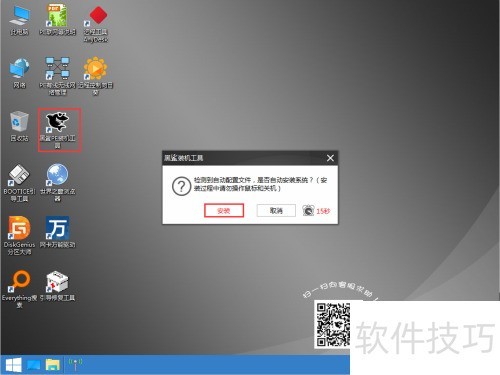
Task: Launch the AnyDesk remote tool red diamond icon
Action: click(96, 23)
